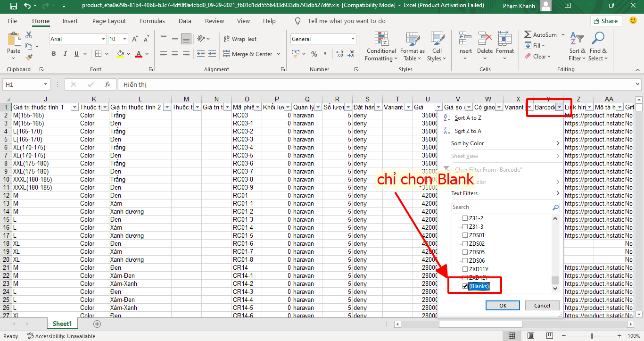The height and width of the screenshot is (341, 644).
Task: Click the Format Painter brush icon
Action: [x=29, y=58]
